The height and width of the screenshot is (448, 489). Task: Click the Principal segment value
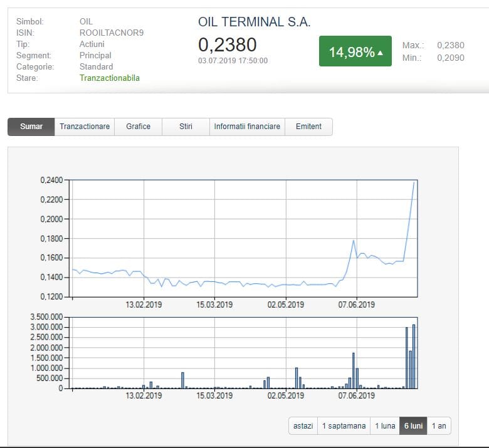pyautogui.click(x=95, y=56)
